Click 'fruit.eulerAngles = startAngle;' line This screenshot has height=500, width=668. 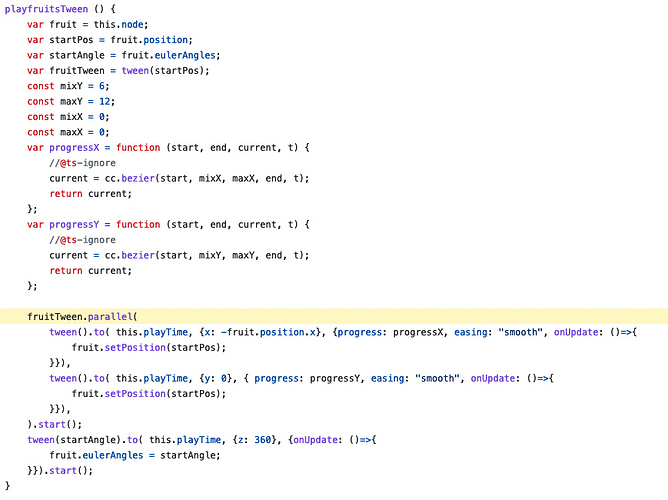pyautogui.click(x=135, y=455)
